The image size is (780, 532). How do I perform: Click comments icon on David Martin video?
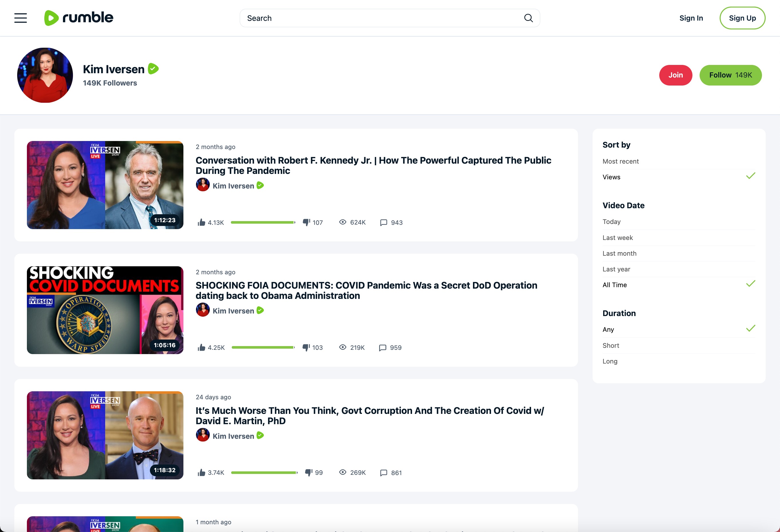384,473
